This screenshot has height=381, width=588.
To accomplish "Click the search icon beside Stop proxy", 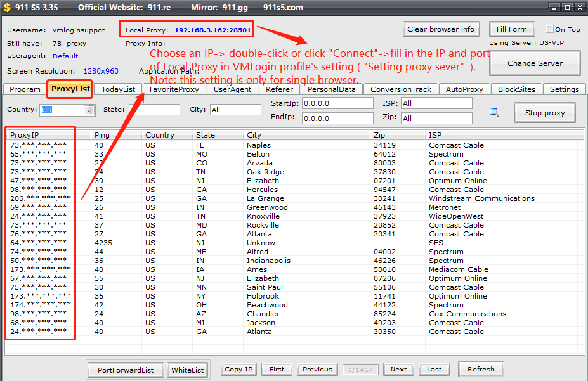I will [495, 112].
